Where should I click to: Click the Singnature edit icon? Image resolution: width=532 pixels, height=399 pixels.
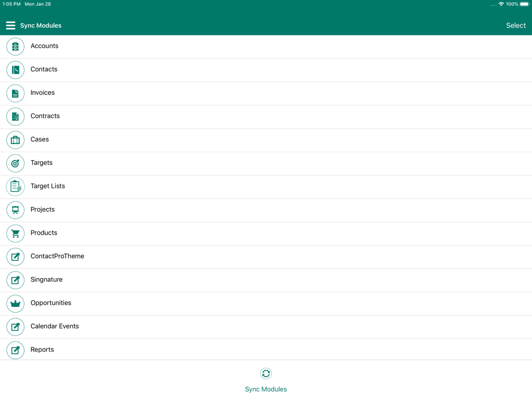[15, 280]
